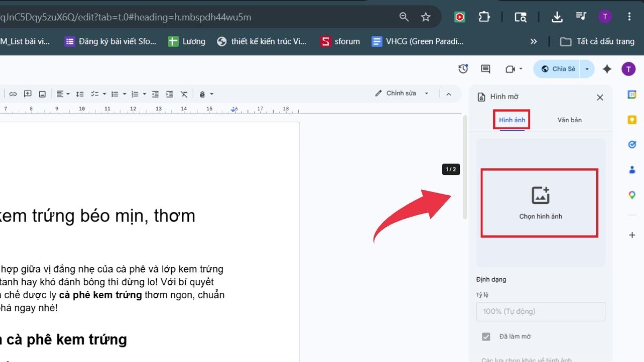This screenshot has width=644, height=362.
Task: Click the input tools icon
Action: (x=202, y=94)
